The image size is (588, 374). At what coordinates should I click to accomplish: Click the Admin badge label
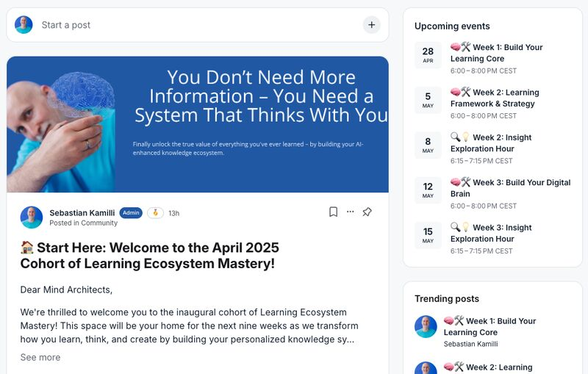[x=131, y=213]
